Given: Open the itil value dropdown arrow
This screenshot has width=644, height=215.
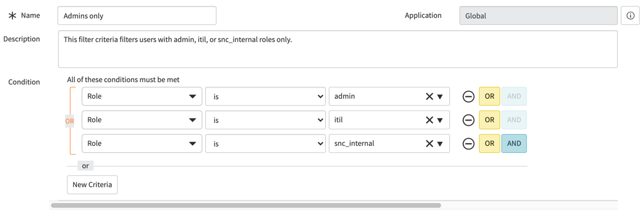Looking at the screenshot, I should (440, 120).
